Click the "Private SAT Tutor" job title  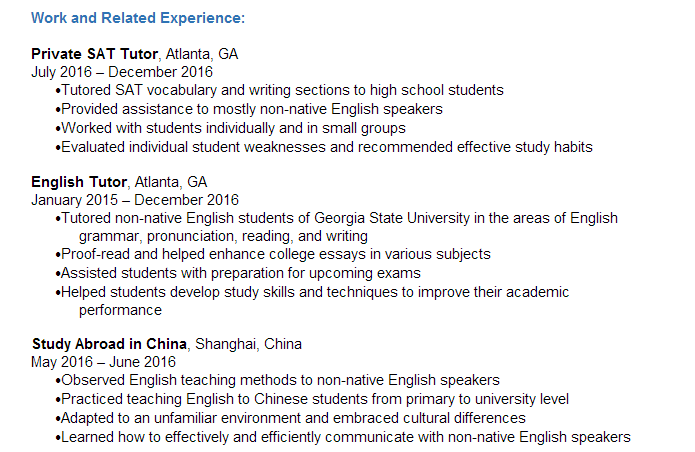pyautogui.click(x=95, y=53)
